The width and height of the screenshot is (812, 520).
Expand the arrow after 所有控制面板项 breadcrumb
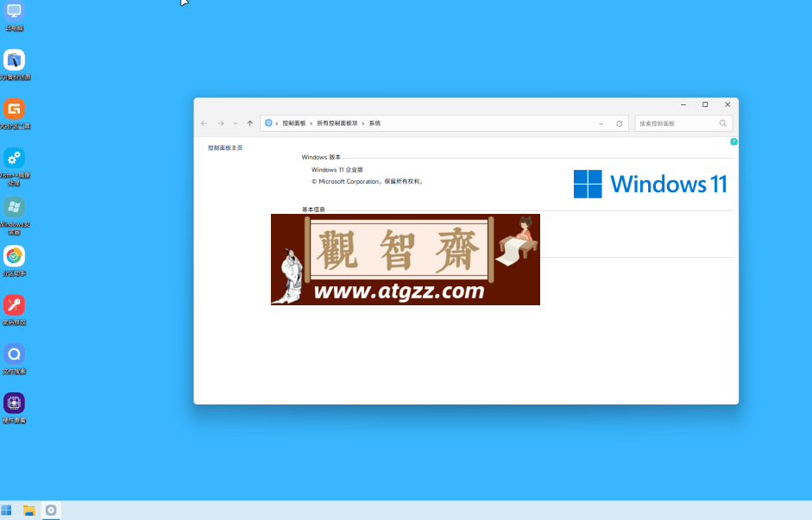click(363, 123)
